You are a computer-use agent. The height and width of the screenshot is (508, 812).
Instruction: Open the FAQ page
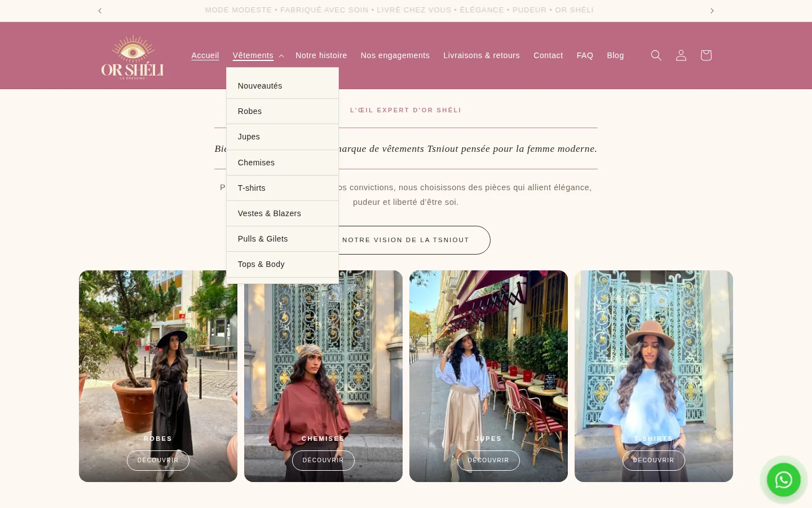[585, 55]
